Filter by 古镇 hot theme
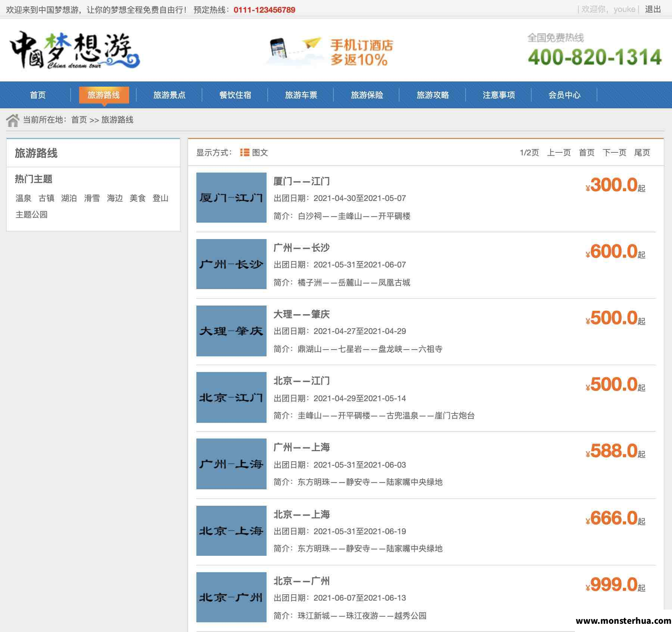This screenshot has width=672, height=632. coord(46,198)
